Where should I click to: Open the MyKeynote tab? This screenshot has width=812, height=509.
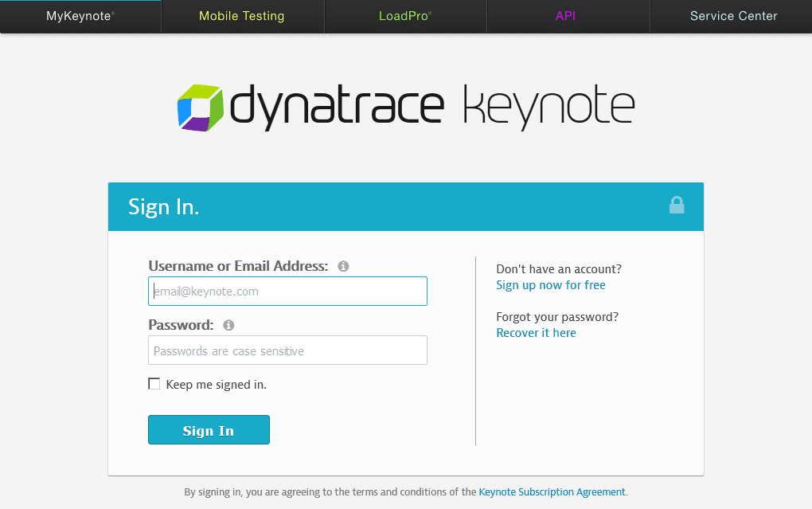tap(80, 16)
